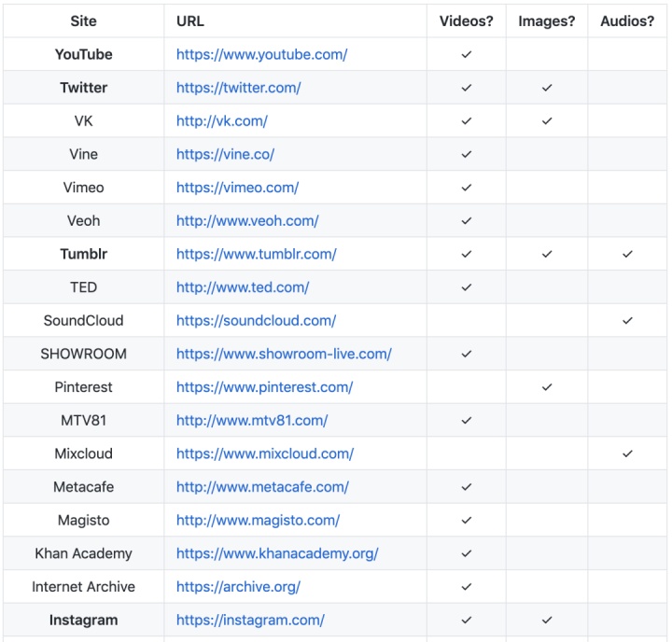672x642 pixels.
Task: Select the YouTube site name cell
Action: coord(84,54)
